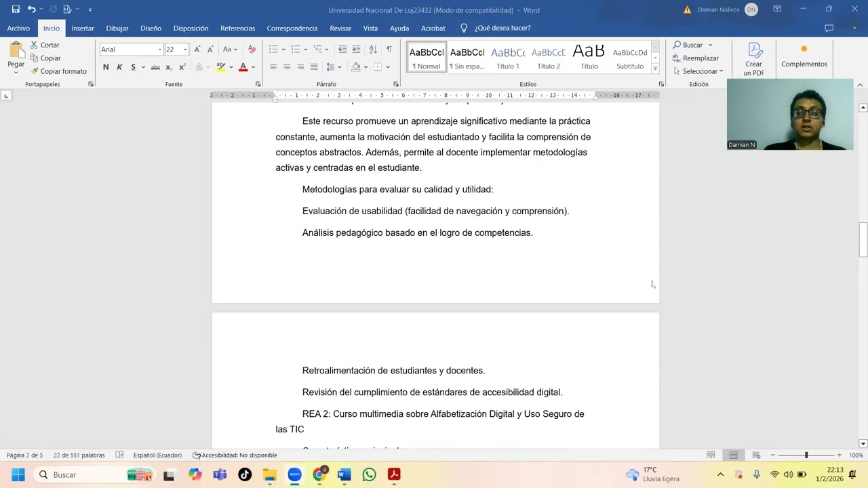Click Copiar in the clipboard group
The height and width of the screenshot is (488, 868).
tap(45, 58)
